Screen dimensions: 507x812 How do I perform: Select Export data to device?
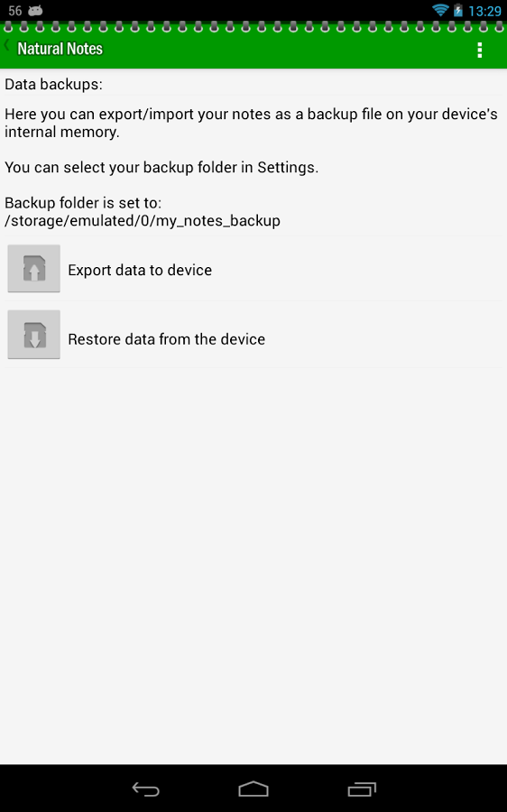140,271
